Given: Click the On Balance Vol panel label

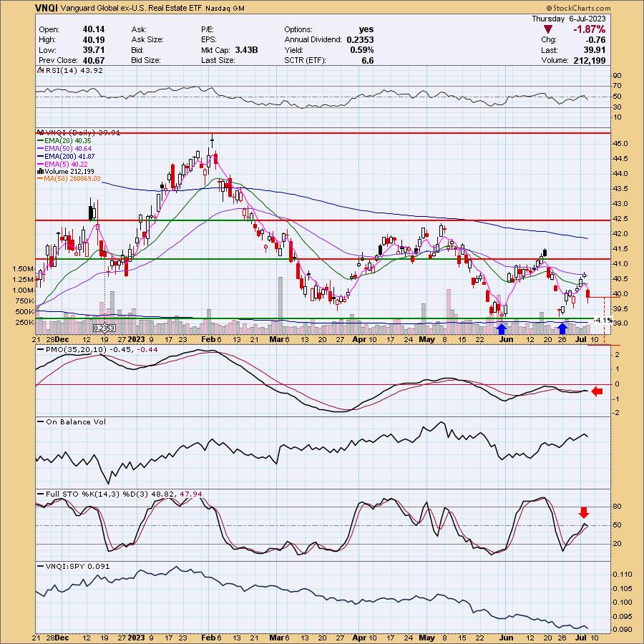Looking at the screenshot, I should click(72, 421).
